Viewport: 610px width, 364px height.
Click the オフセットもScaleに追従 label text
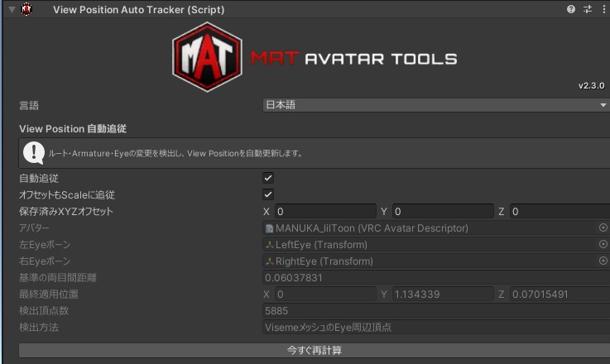[67, 195]
